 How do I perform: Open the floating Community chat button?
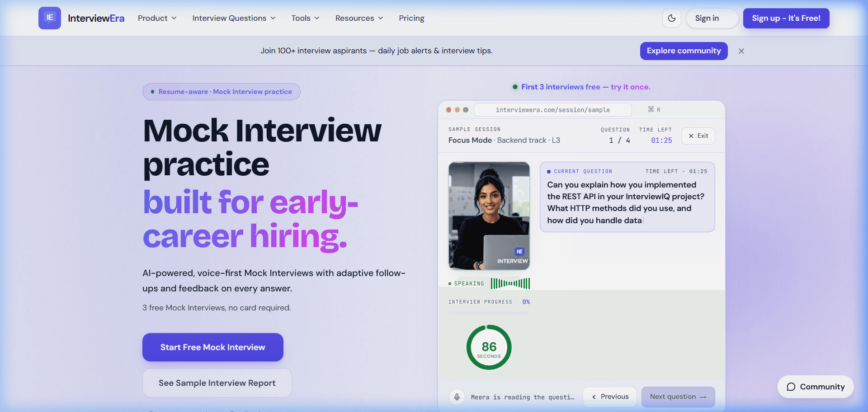(x=816, y=387)
